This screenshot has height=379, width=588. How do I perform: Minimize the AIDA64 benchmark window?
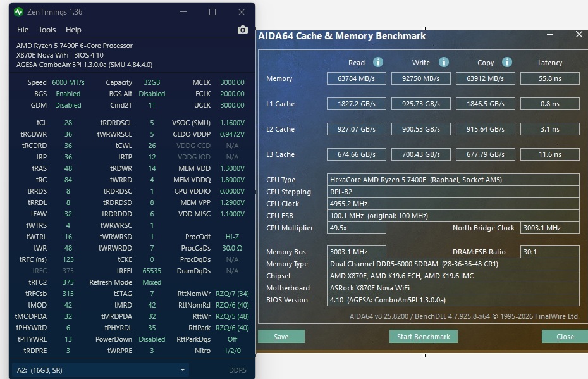[550, 35]
